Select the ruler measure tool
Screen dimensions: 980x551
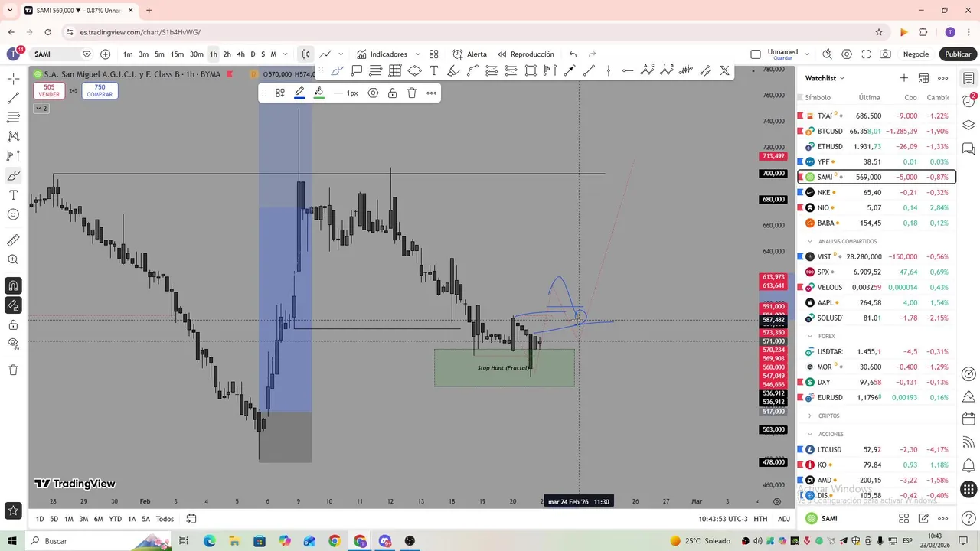[x=14, y=240]
